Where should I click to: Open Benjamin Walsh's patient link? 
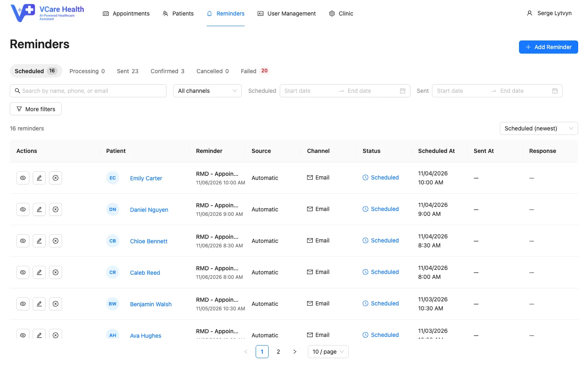tap(151, 304)
